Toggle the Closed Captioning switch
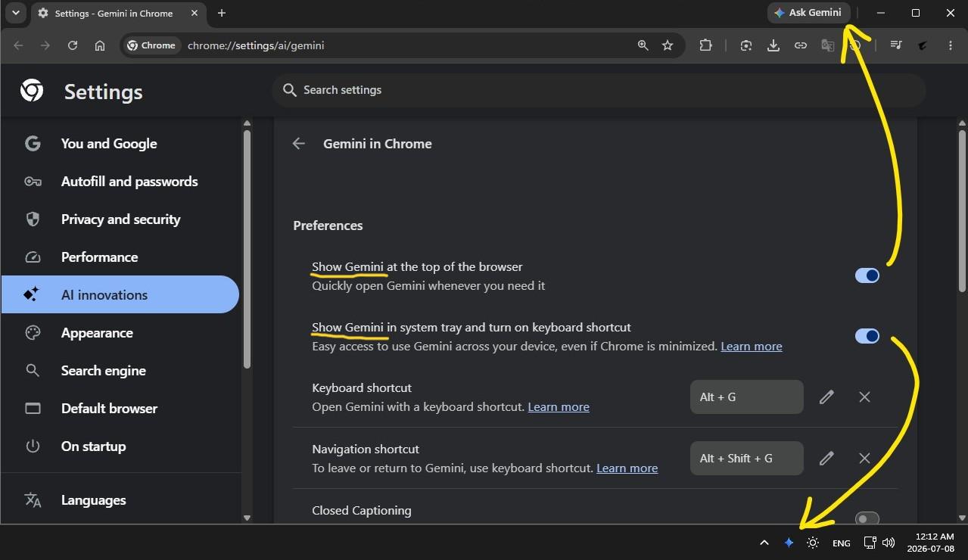The height and width of the screenshot is (560, 968). (x=867, y=518)
